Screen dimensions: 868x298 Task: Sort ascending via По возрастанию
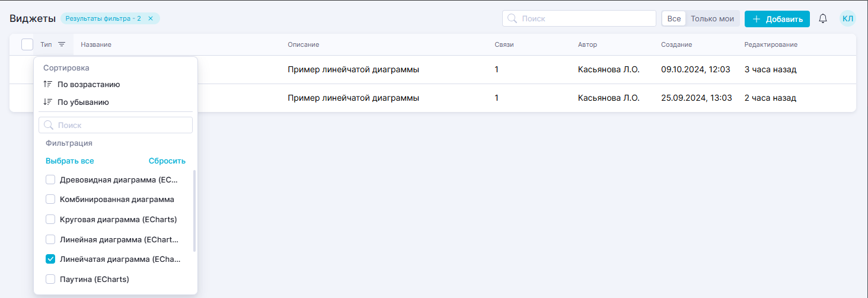pos(88,85)
